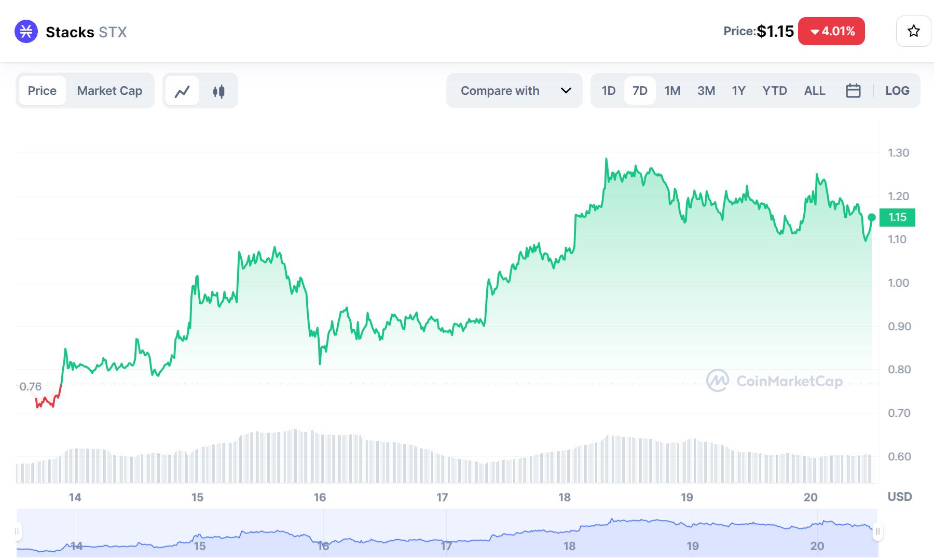Select the YTD time range
This screenshot has height=560, width=934.
point(774,91)
